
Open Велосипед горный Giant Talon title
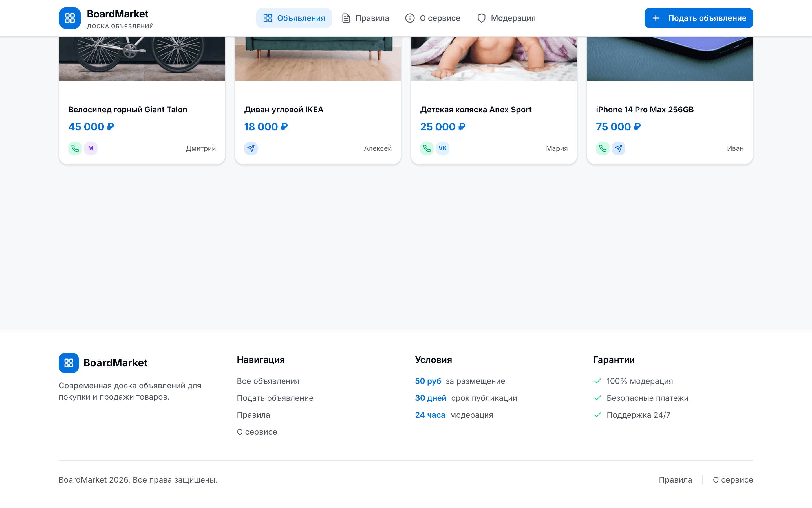[x=128, y=110]
